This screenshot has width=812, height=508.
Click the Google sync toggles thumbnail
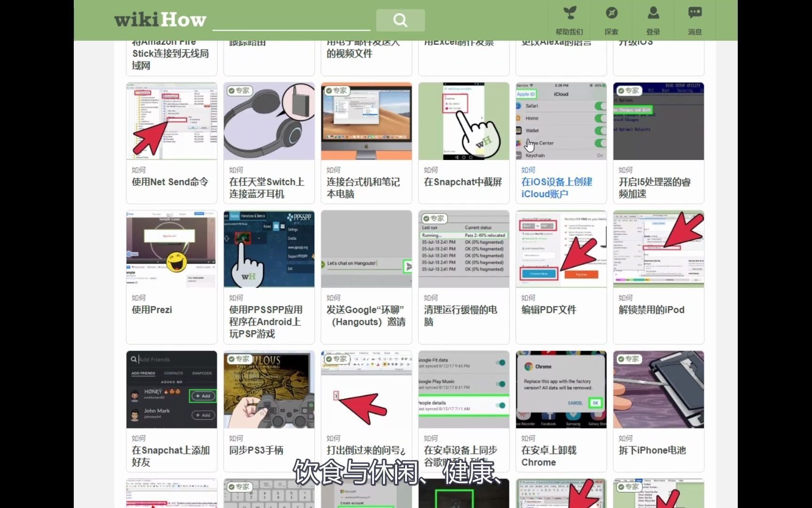point(464,389)
